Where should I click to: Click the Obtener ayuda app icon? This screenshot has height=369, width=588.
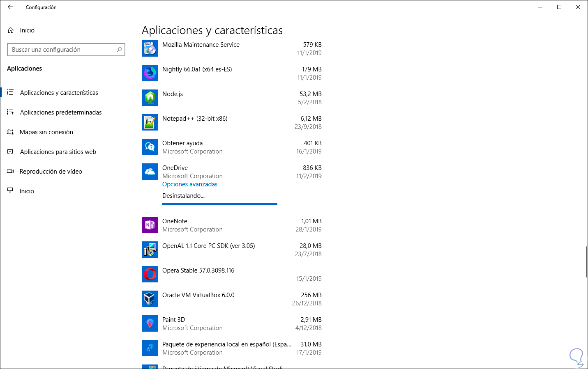[x=150, y=147]
